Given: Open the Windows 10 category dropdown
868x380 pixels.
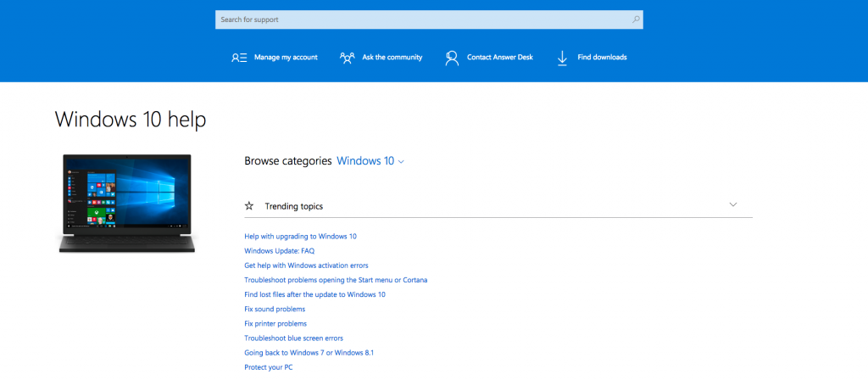Looking at the screenshot, I should point(370,161).
